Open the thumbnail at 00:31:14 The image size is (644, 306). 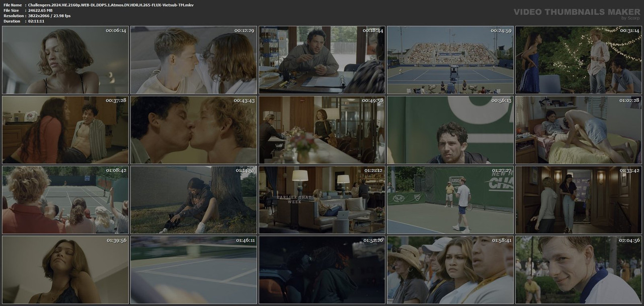tap(579, 60)
